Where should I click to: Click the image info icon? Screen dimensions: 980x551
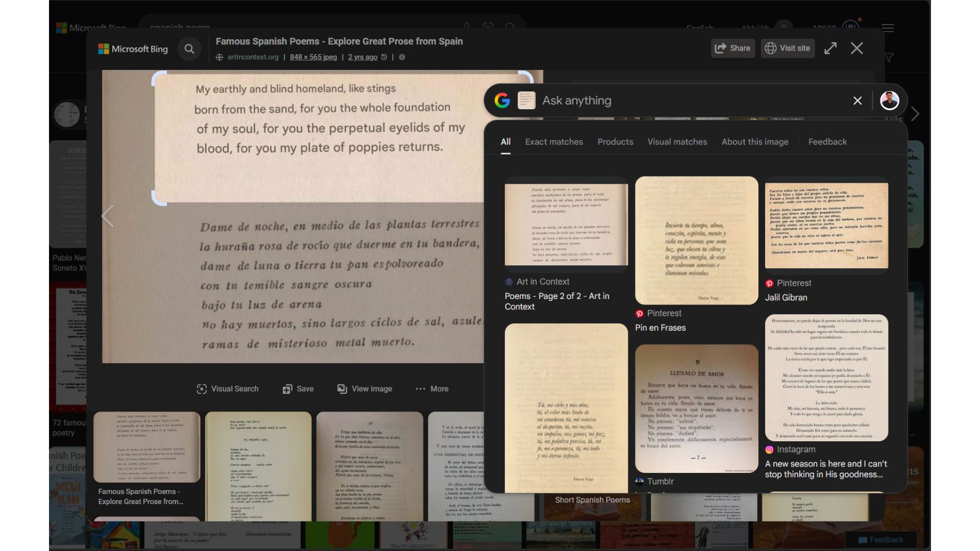pyautogui.click(x=402, y=57)
